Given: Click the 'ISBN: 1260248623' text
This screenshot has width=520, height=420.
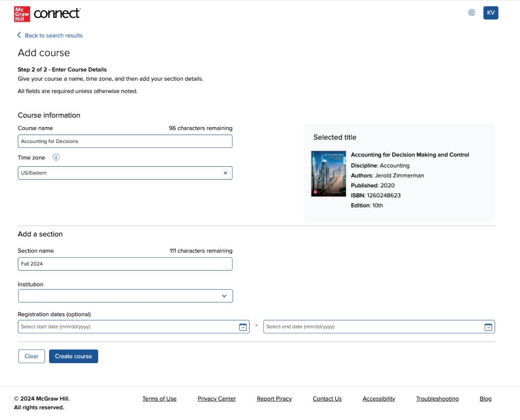Looking at the screenshot, I should coord(376,195).
